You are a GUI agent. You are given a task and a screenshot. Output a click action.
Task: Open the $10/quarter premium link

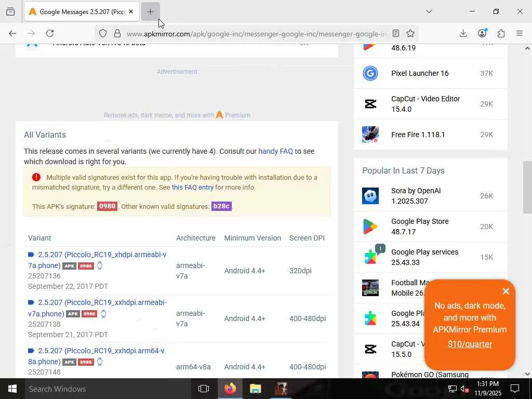tap(470, 344)
